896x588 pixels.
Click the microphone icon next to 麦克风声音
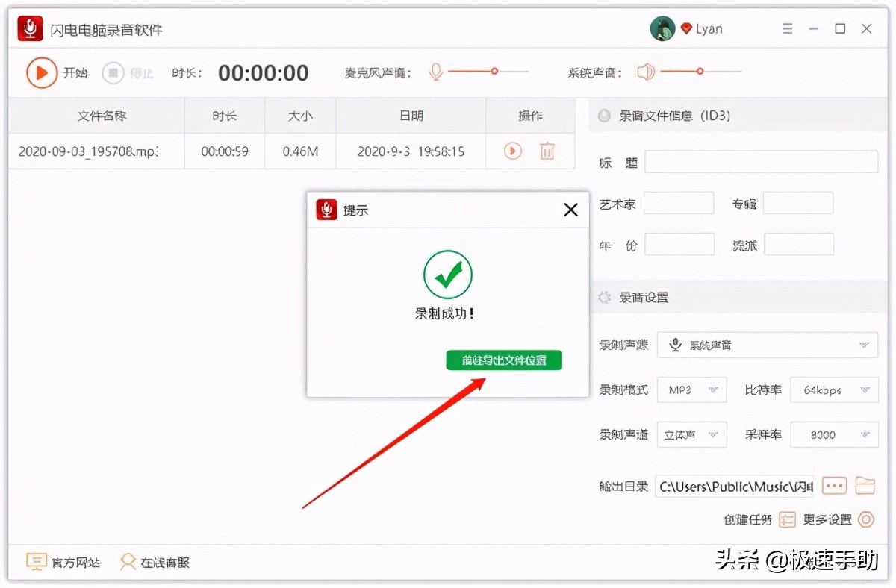coord(435,72)
